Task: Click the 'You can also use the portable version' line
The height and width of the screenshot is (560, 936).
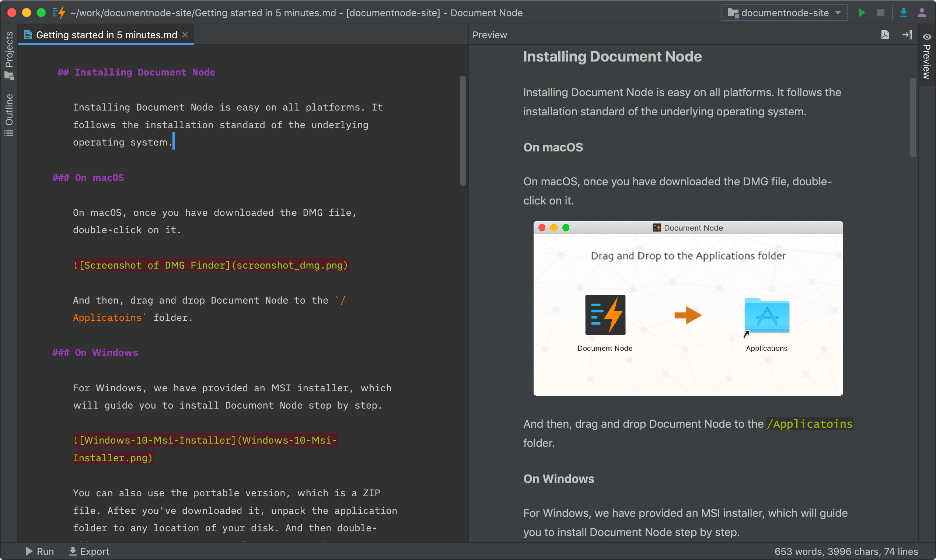Action: (x=227, y=493)
